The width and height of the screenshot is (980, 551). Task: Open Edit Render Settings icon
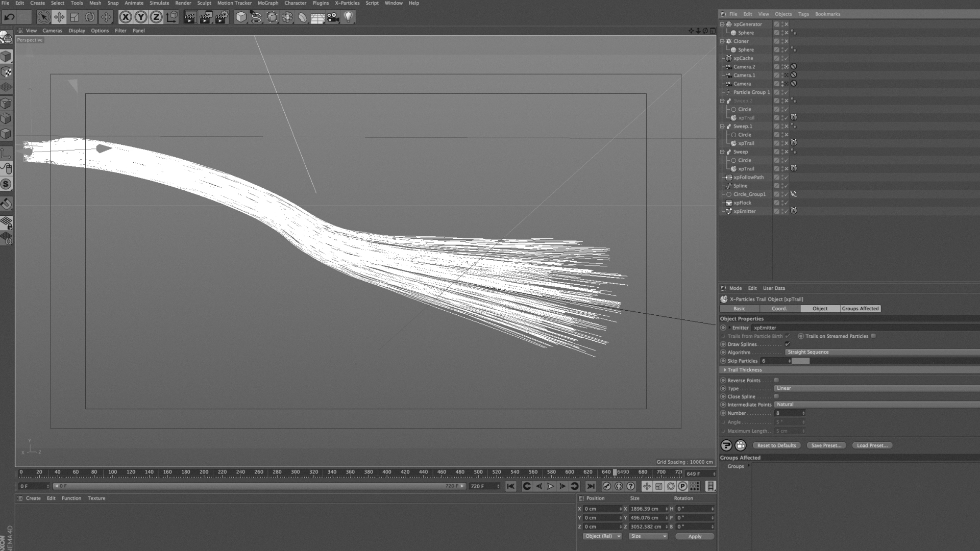tap(221, 17)
